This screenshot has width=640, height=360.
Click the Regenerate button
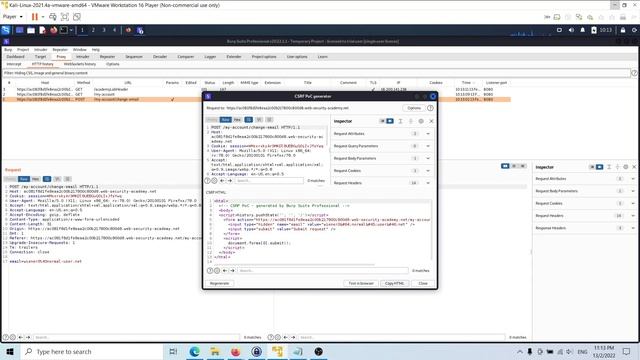click(220, 283)
